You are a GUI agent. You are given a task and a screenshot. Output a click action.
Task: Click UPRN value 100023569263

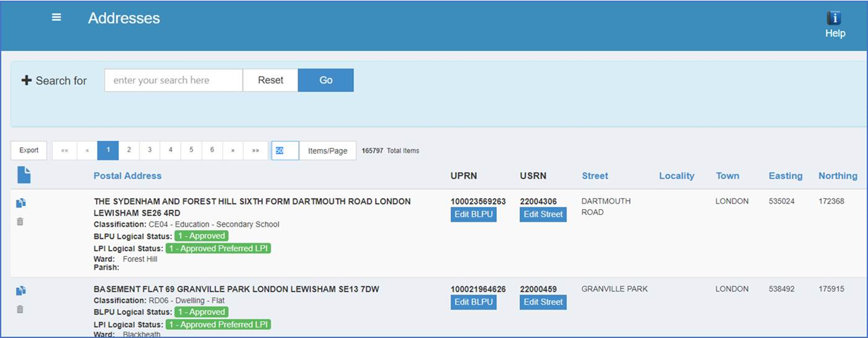(x=478, y=201)
